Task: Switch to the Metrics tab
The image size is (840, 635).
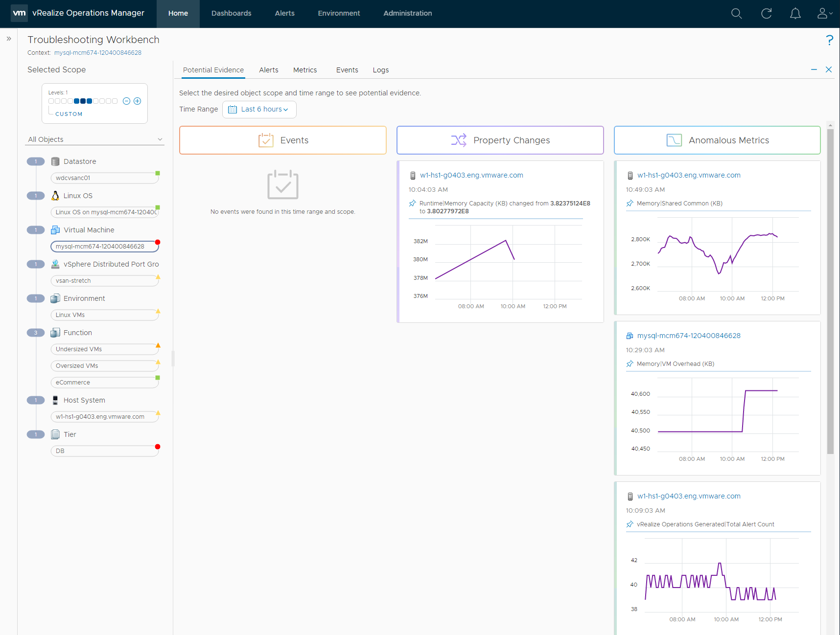Action: tap(305, 70)
